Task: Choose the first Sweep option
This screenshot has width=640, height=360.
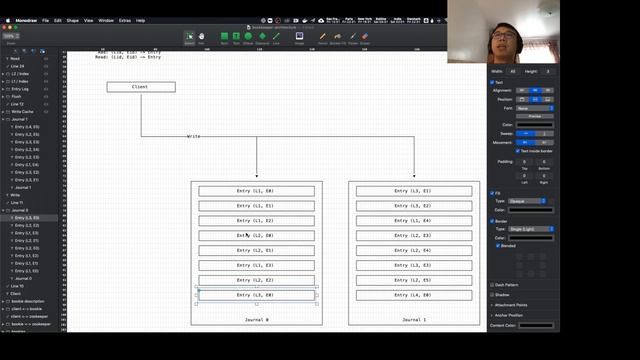Action: pyautogui.click(x=525, y=133)
